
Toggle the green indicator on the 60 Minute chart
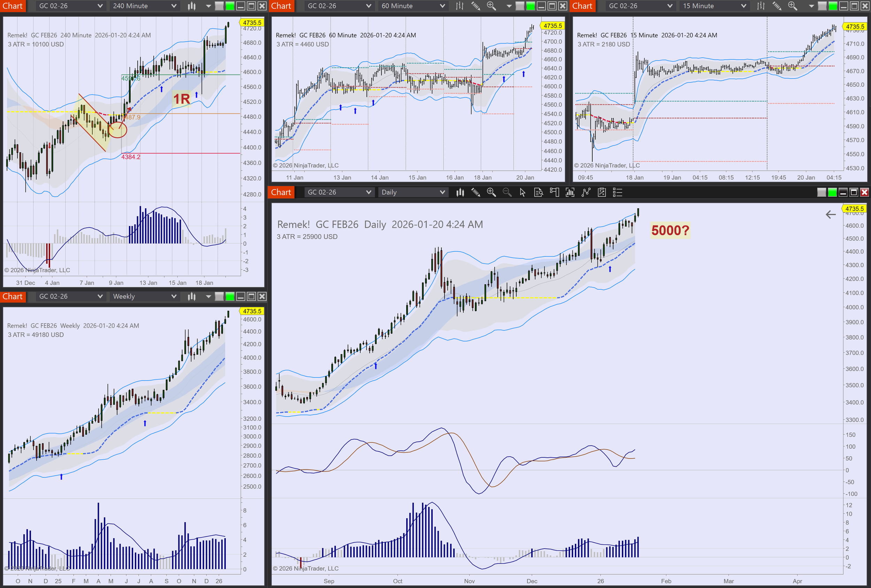tap(530, 6)
